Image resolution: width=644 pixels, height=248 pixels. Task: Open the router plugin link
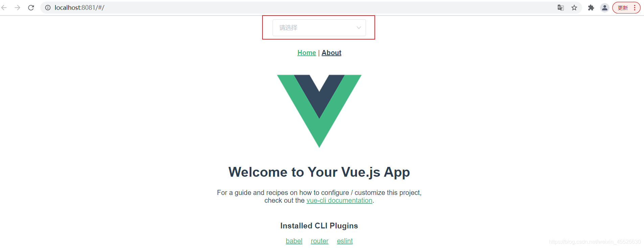pos(320,241)
